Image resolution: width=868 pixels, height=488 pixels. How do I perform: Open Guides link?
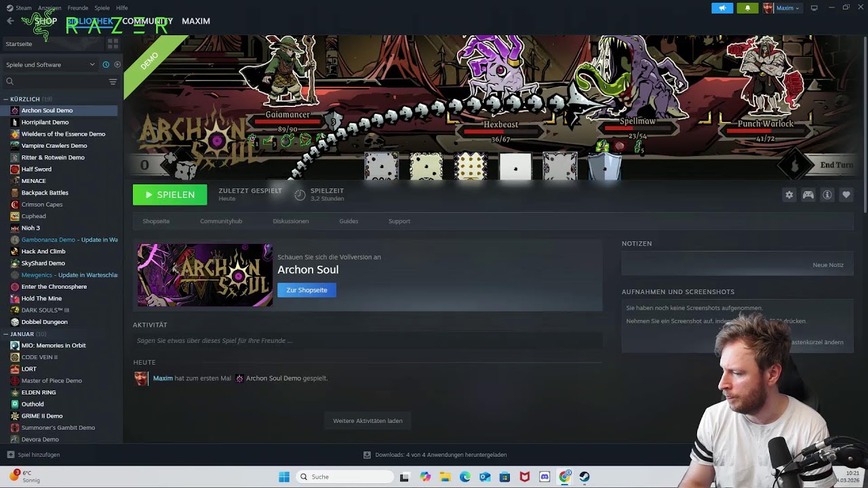349,221
